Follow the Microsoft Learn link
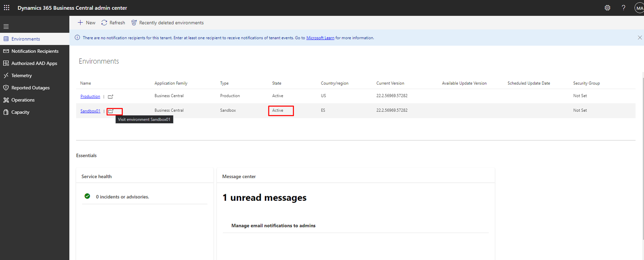The image size is (644, 260). coord(320,38)
